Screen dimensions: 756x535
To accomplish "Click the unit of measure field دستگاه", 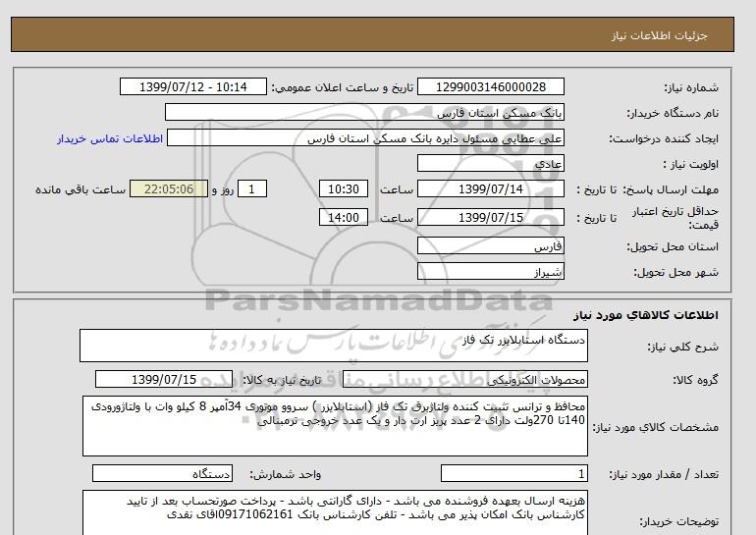I will [162, 474].
